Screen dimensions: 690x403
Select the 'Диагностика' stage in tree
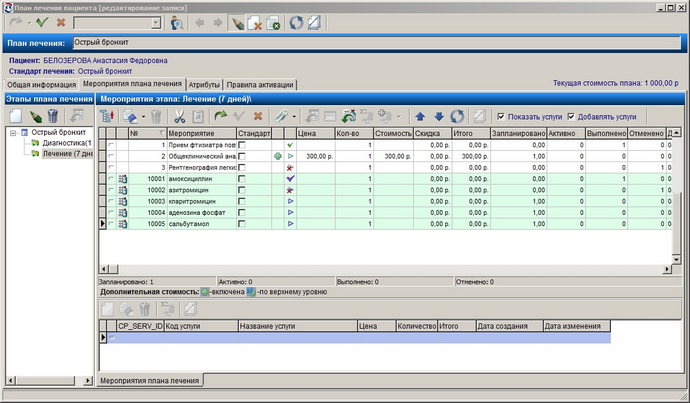coord(67,143)
